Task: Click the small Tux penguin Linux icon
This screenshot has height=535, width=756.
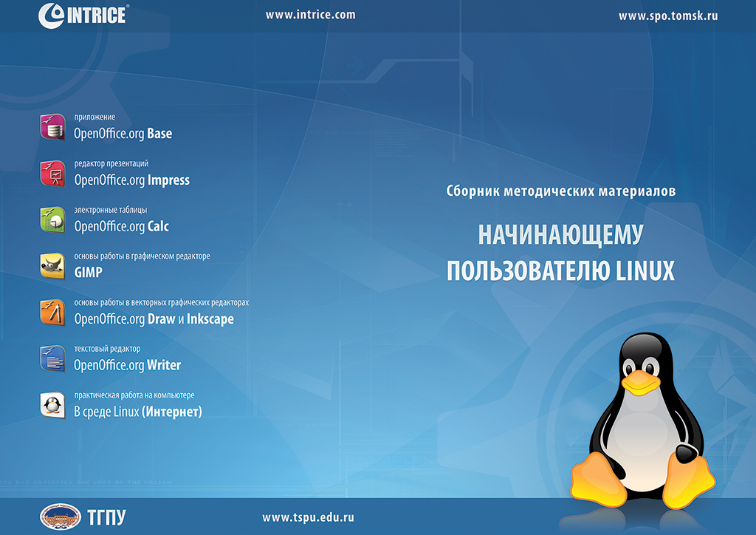Action: point(52,405)
